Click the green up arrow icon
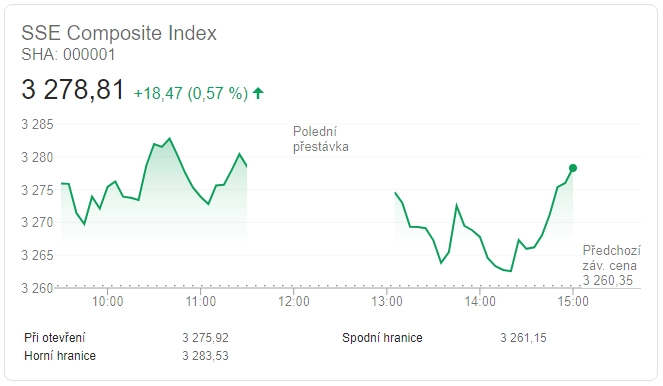 [x=258, y=93]
